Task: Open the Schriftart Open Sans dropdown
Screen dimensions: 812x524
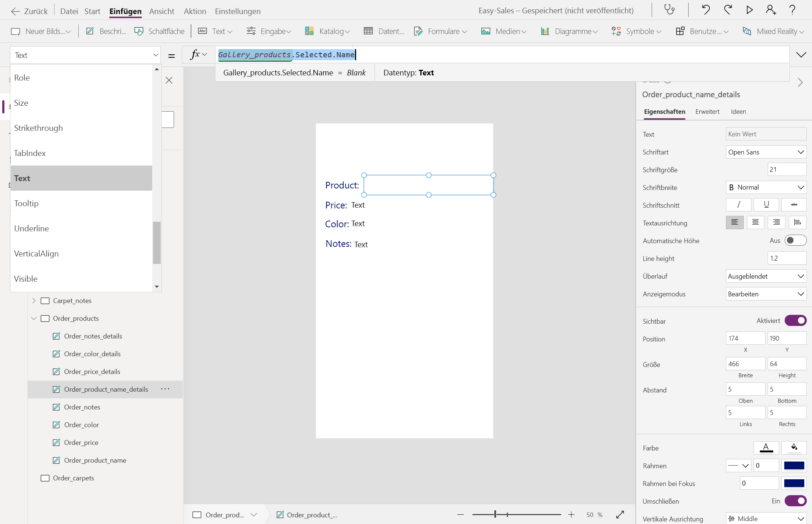Action: pos(765,152)
